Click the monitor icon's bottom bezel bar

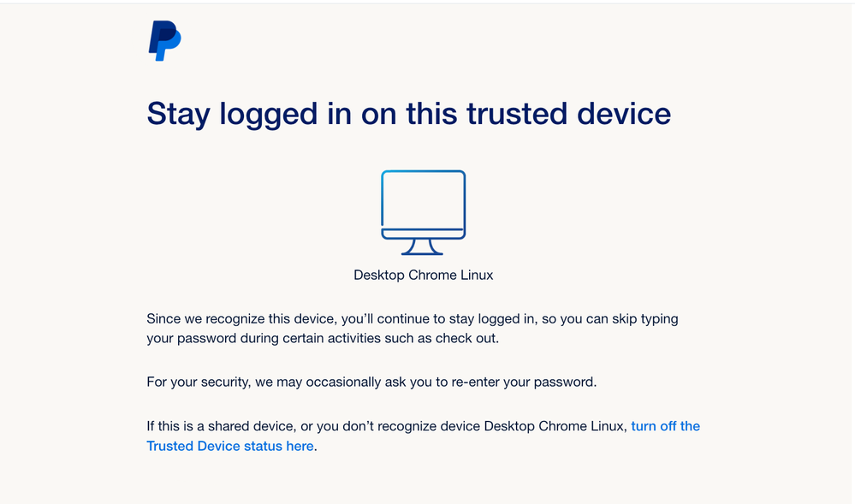[423, 234]
